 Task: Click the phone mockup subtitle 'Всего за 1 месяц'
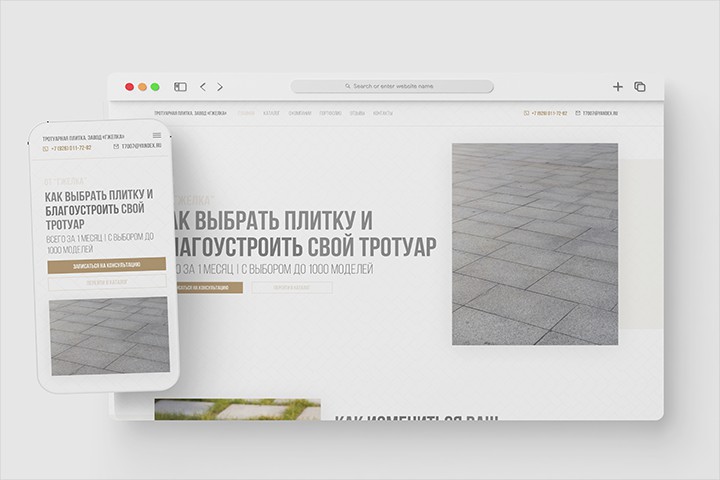click(x=74, y=239)
